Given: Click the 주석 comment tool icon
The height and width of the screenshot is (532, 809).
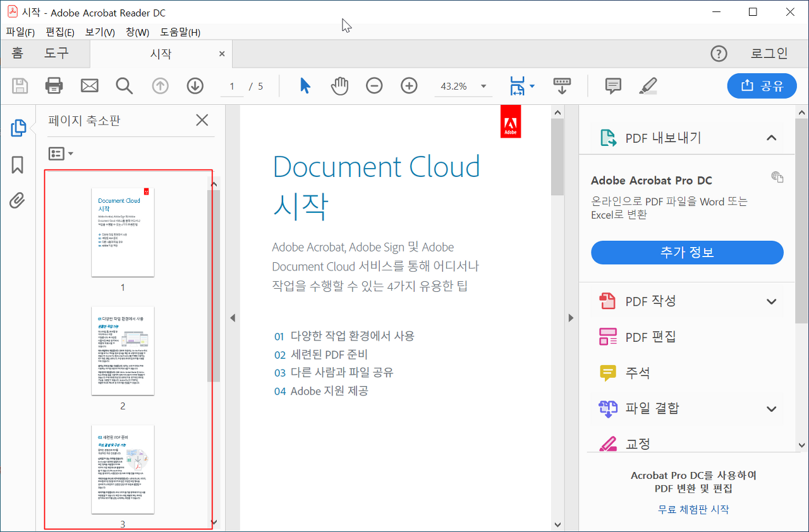Looking at the screenshot, I should click(607, 373).
